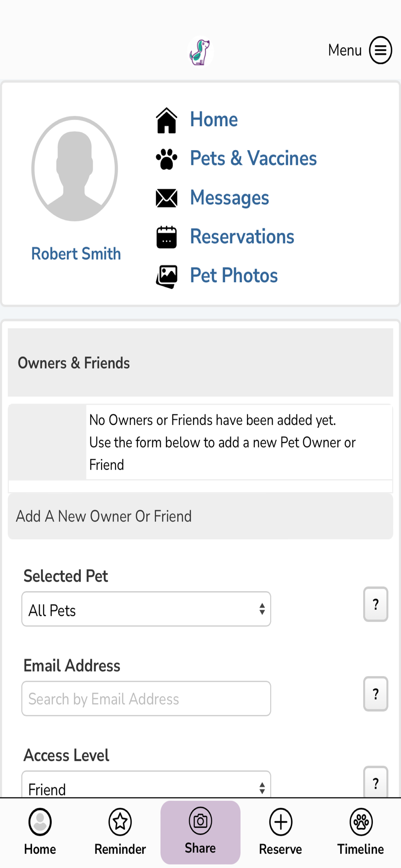Open Reserve in the bottom bar
Screen dimensions: 401x868
coord(280,832)
